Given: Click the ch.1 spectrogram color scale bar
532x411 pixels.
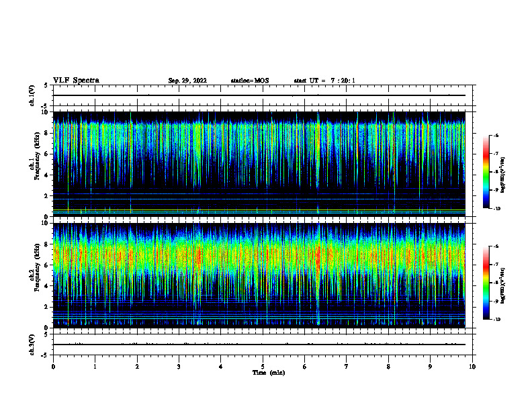Looking at the screenshot, I should coord(486,172).
